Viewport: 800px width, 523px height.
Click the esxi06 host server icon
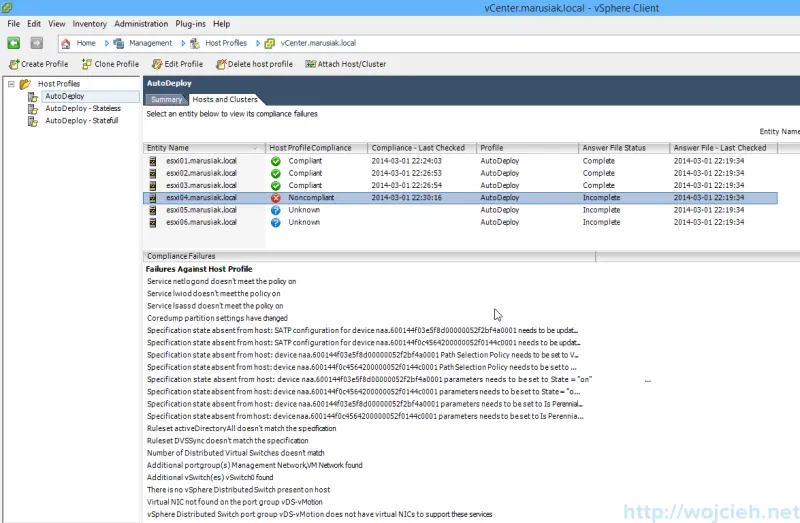[153, 222]
